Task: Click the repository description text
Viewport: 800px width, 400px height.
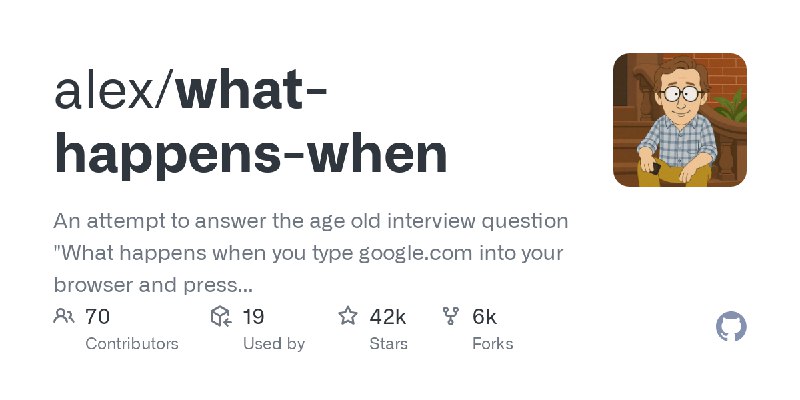Action: pyautogui.click(x=311, y=254)
